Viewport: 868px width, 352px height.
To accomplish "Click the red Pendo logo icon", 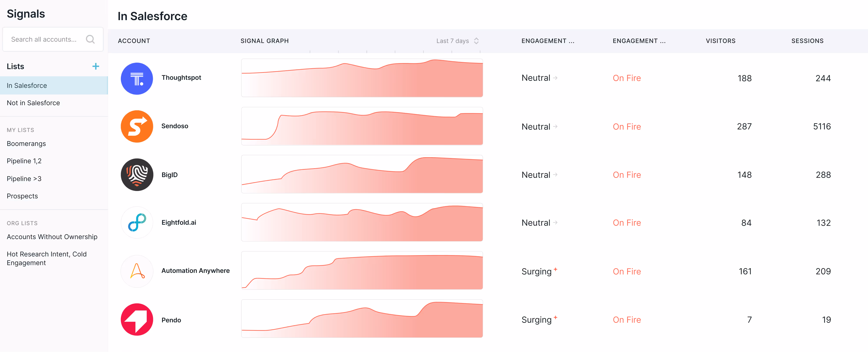I will [137, 319].
